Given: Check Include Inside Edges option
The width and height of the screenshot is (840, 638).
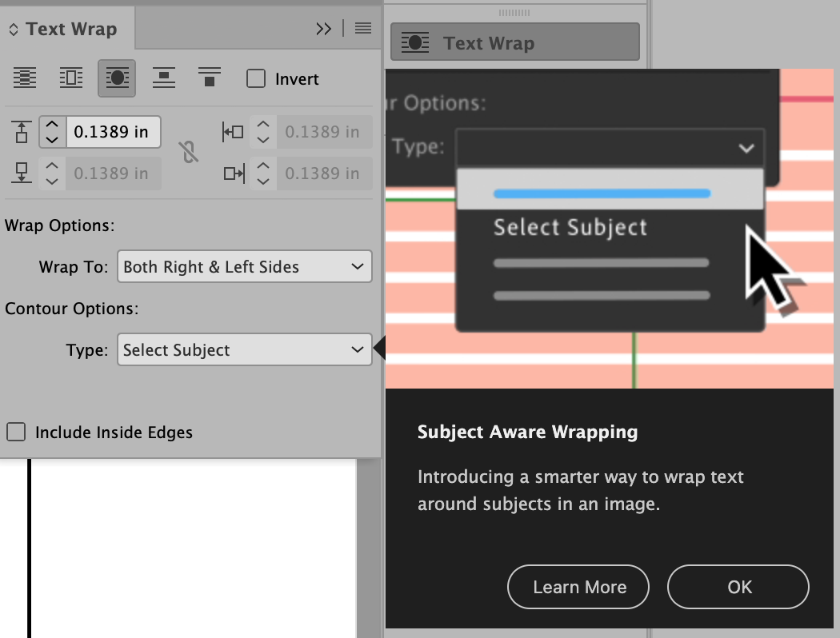Looking at the screenshot, I should (x=16, y=432).
